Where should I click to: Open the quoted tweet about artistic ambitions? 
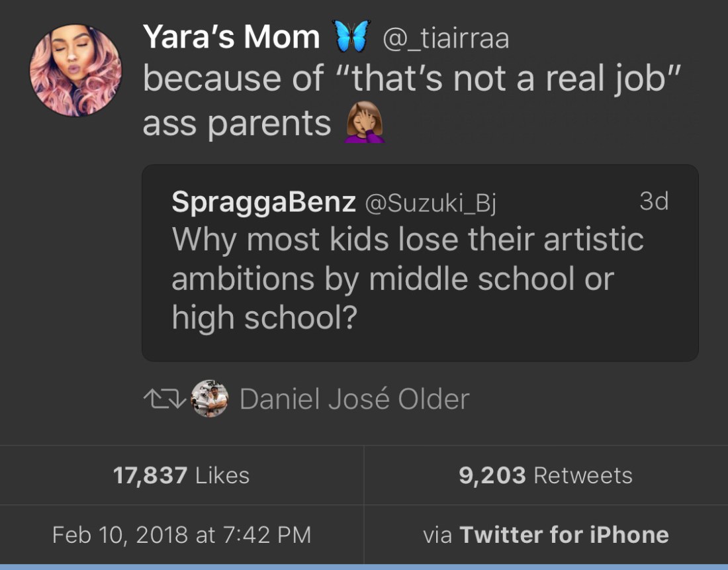tap(420, 278)
